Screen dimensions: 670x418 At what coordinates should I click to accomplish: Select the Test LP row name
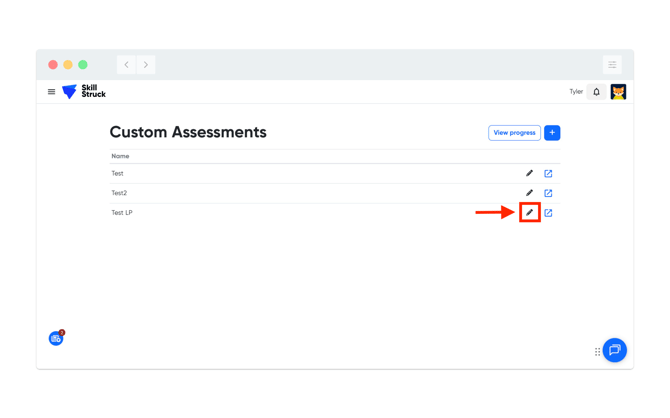click(122, 212)
